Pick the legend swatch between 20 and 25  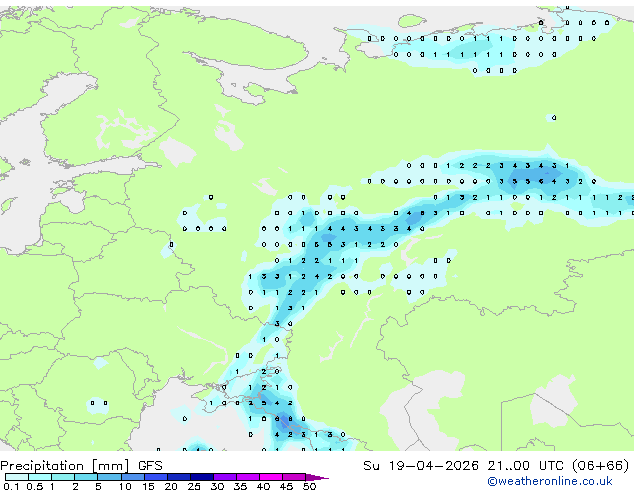pyautogui.click(x=179, y=477)
